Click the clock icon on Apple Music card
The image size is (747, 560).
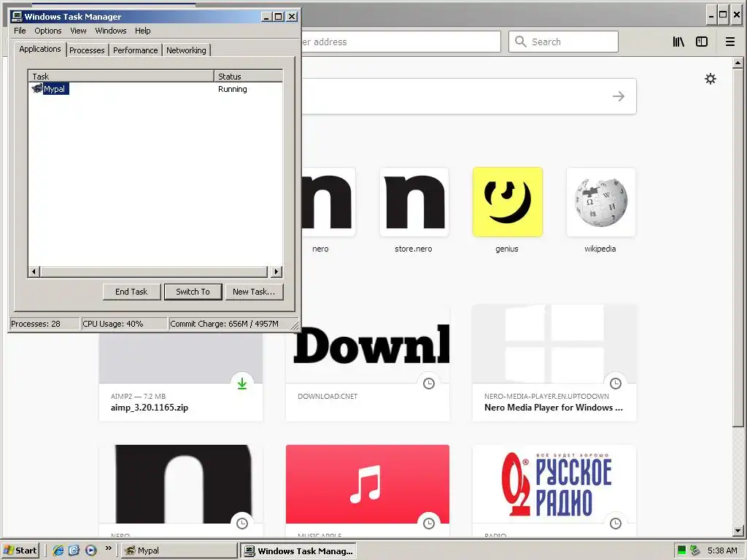point(429,524)
